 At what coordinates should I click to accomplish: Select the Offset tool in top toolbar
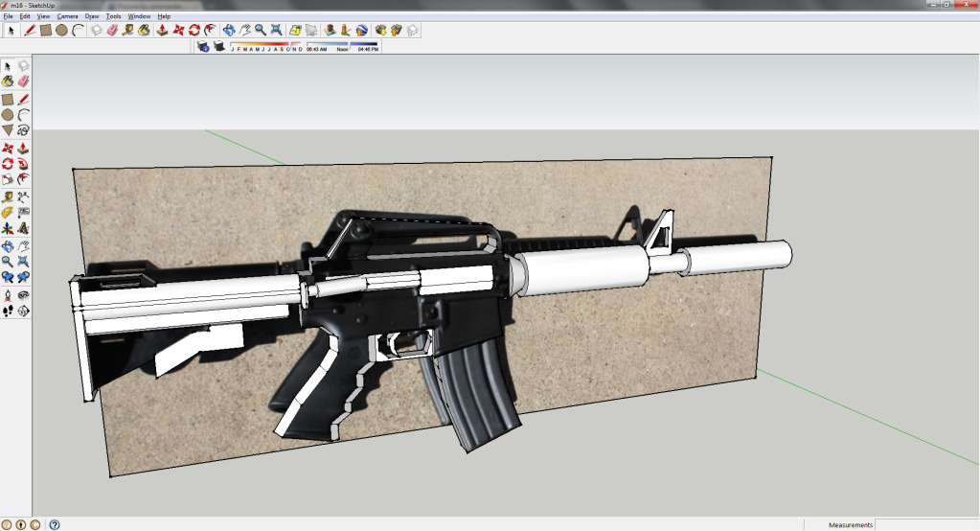[210, 30]
